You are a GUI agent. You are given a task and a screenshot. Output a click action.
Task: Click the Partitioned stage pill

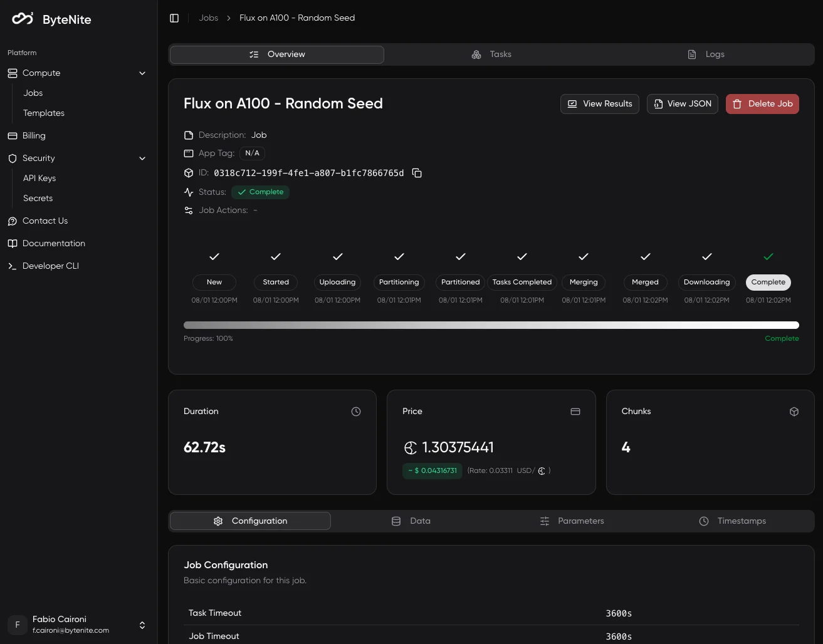(461, 283)
